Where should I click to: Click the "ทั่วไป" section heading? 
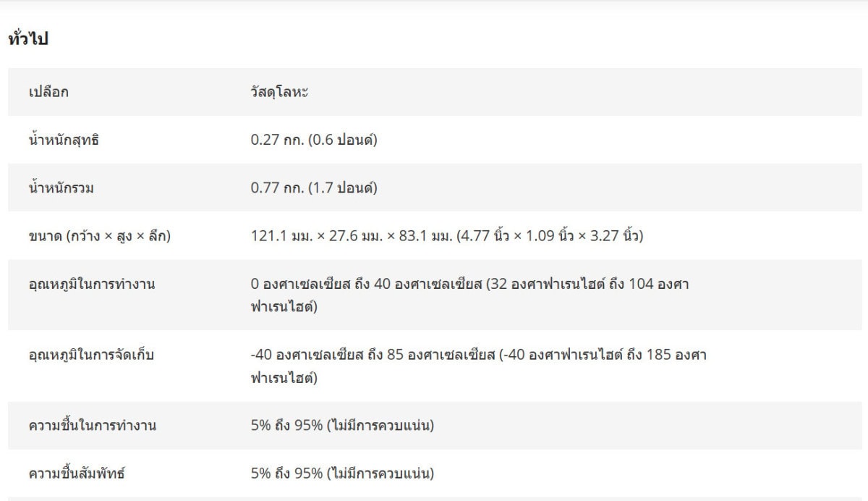(27, 39)
